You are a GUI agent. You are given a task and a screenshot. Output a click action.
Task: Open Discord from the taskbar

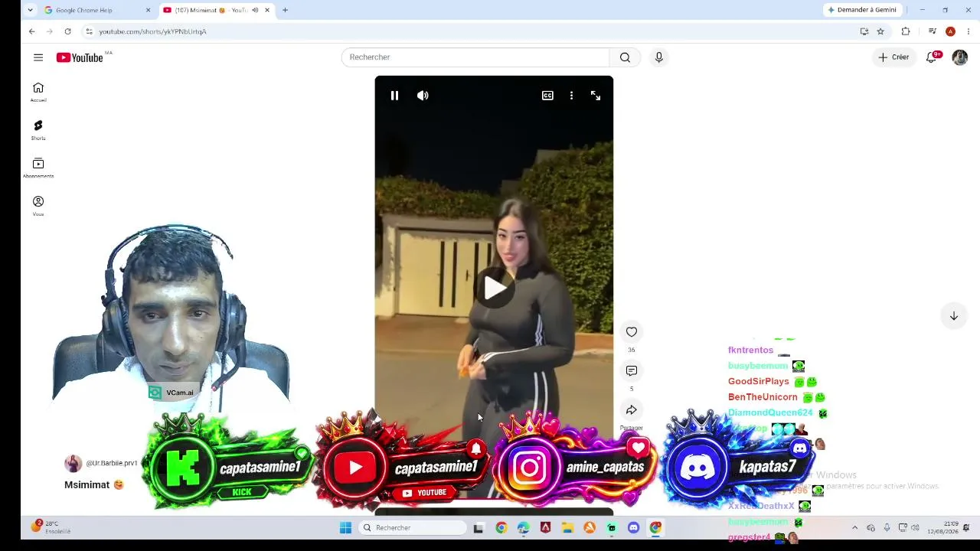pos(633,527)
